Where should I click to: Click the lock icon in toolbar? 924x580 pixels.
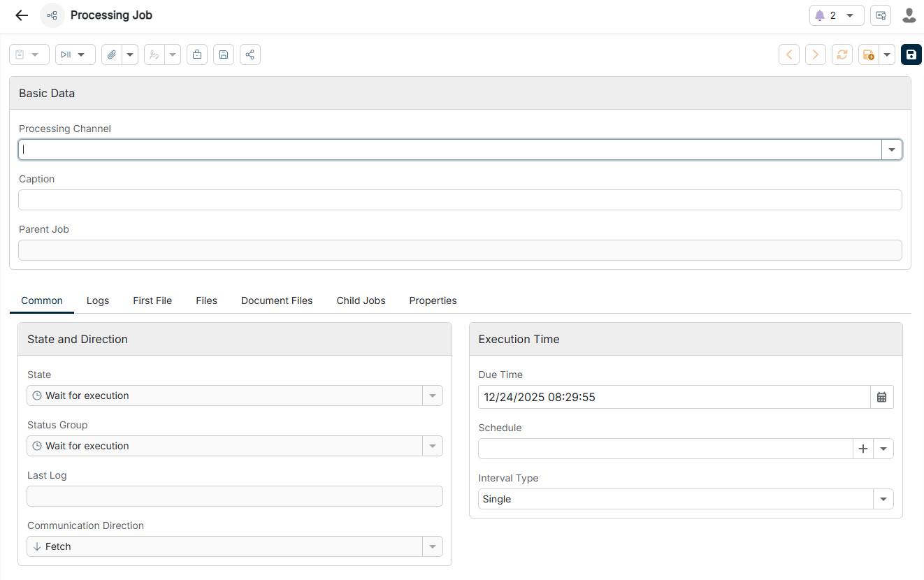click(x=197, y=55)
